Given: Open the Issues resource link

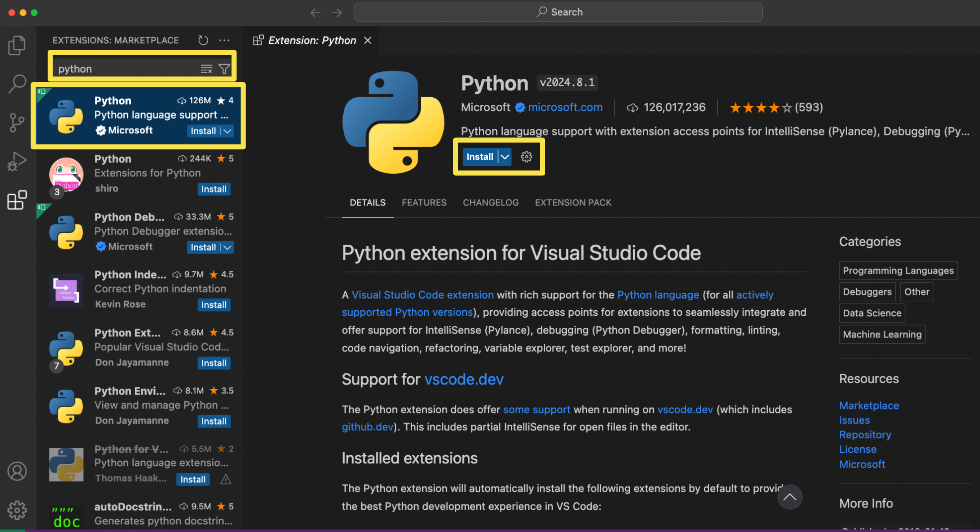Looking at the screenshot, I should click(x=855, y=420).
